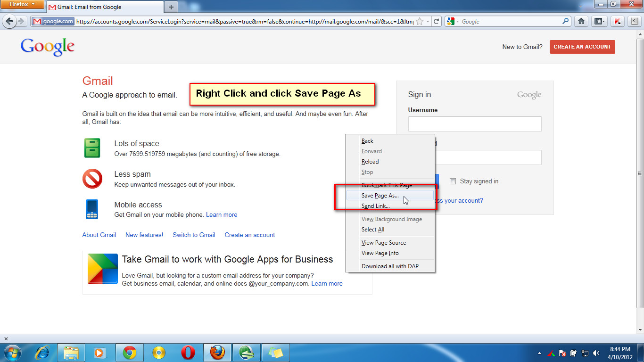
Task: Choose Reload in the context menu
Action: [x=390, y=162]
